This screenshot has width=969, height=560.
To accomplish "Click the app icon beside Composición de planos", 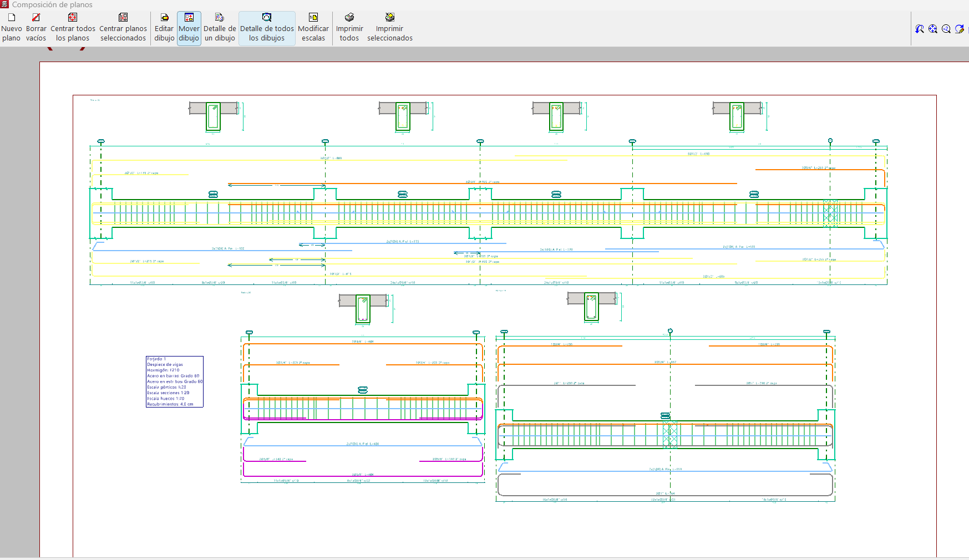I will pyautogui.click(x=5, y=4).
